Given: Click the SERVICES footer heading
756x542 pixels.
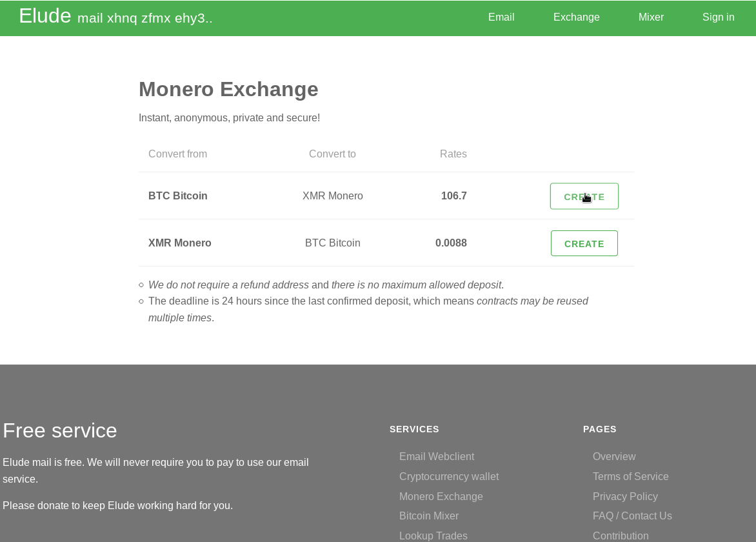Looking at the screenshot, I should [x=414, y=429].
